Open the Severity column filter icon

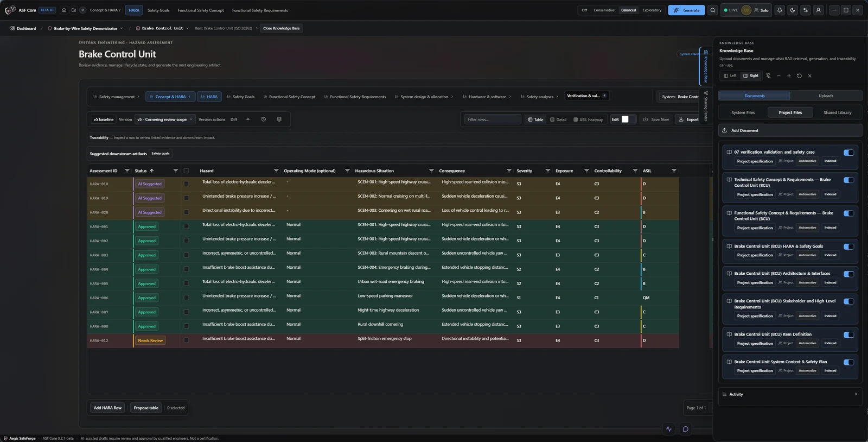(547, 171)
